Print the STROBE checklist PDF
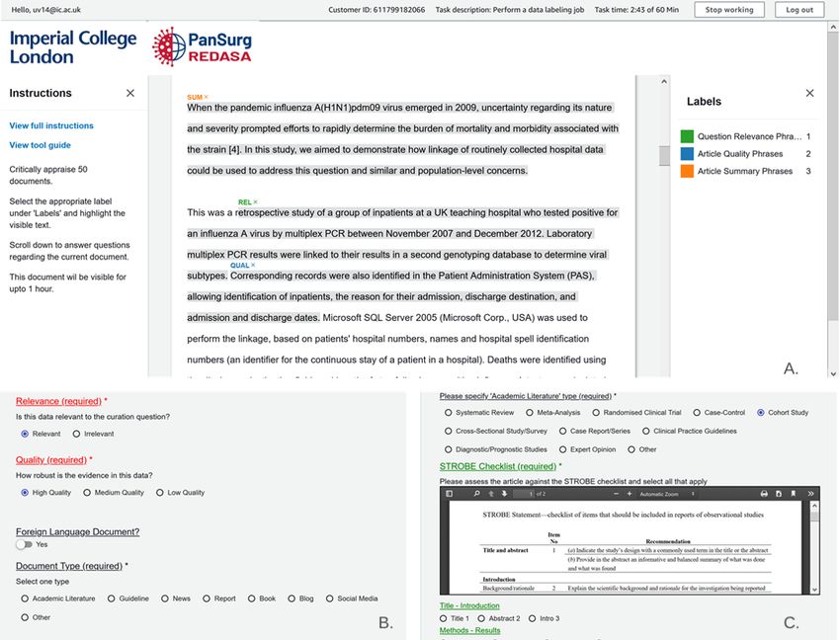 coord(765,494)
